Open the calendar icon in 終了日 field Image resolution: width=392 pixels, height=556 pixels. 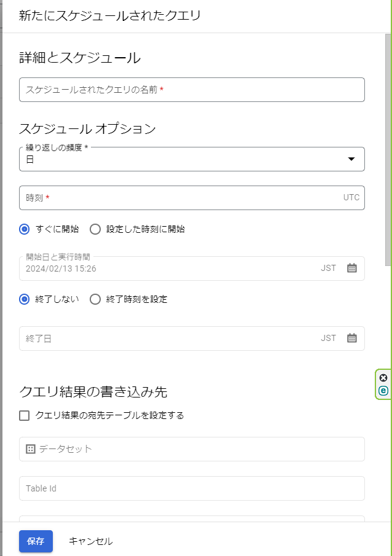pyautogui.click(x=352, y=338)
